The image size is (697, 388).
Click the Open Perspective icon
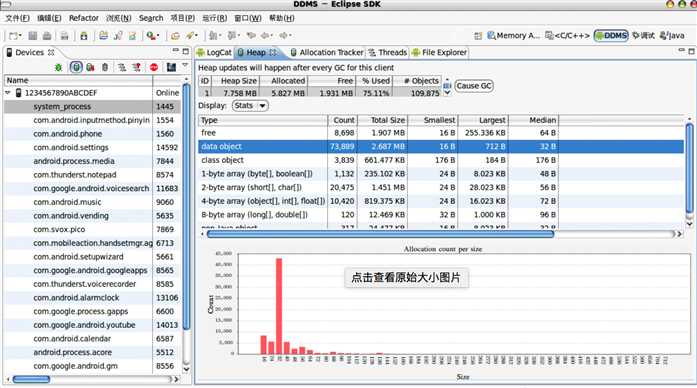tap(478, 36)
